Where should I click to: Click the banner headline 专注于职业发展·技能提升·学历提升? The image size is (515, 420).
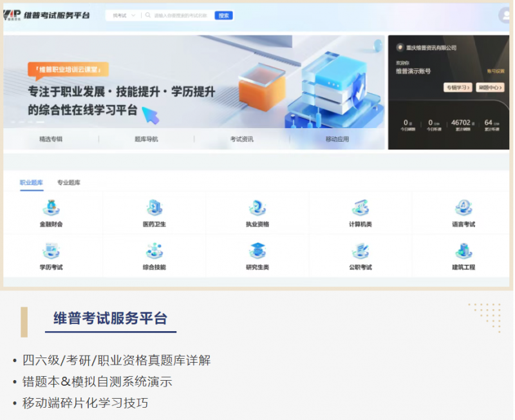tap(122, 91)
